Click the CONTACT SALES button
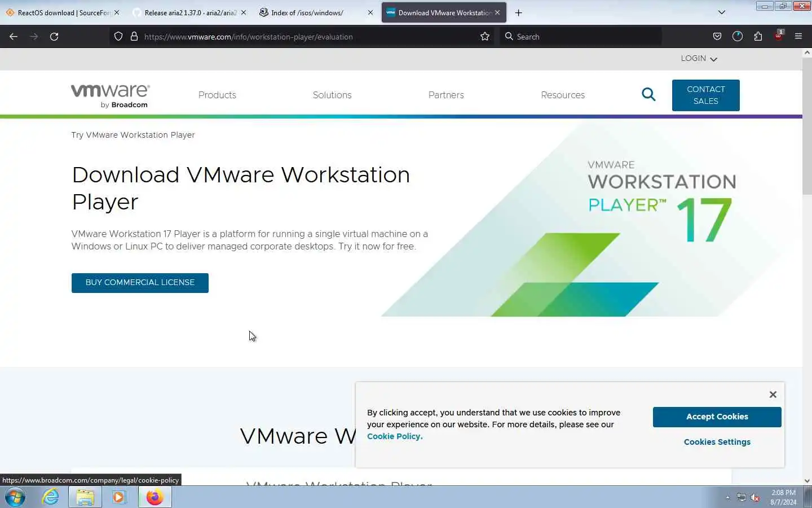This screenshot has width=812, height=508. tap(705, 95)
